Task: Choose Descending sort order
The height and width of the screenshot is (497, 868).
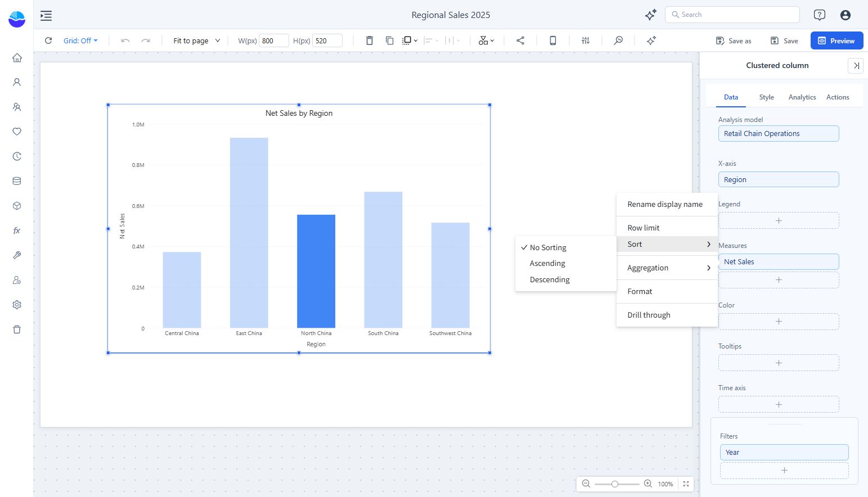Action: [566, 279]
